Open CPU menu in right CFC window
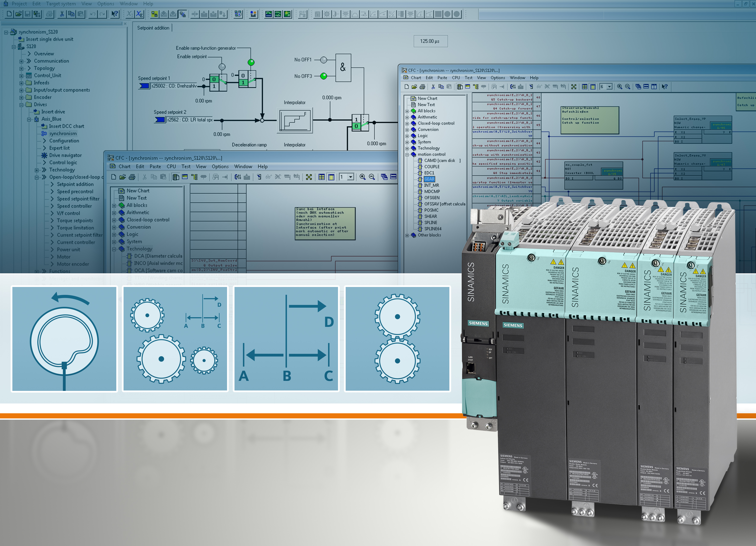 pos(456,78)
